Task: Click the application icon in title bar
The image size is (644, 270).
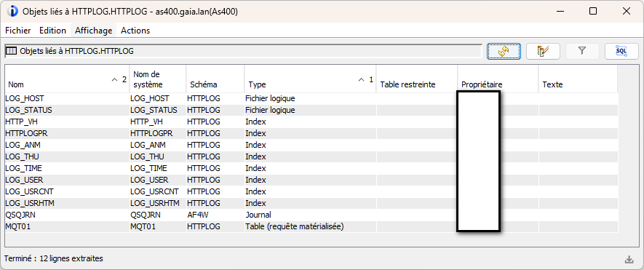Action: point(14,12)
